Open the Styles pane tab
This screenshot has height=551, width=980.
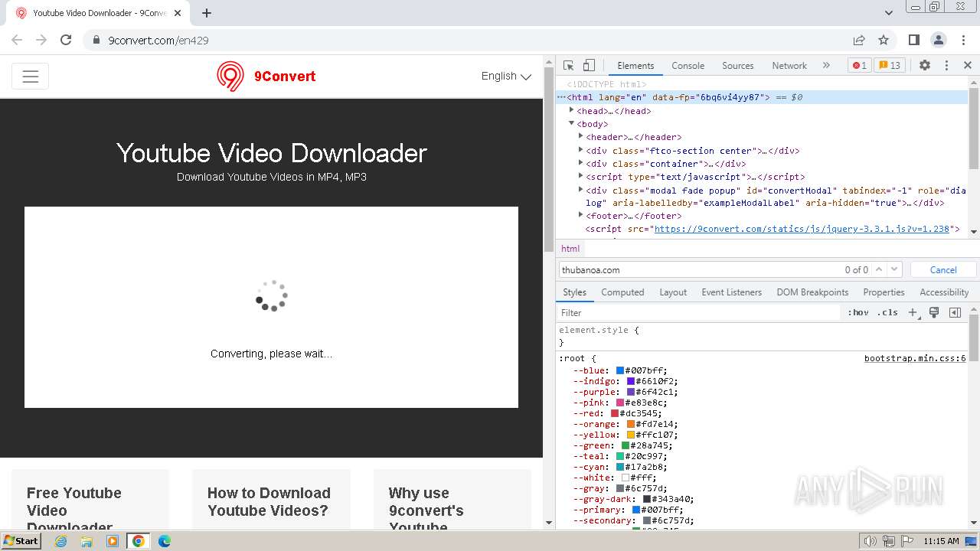click(574, 292)
